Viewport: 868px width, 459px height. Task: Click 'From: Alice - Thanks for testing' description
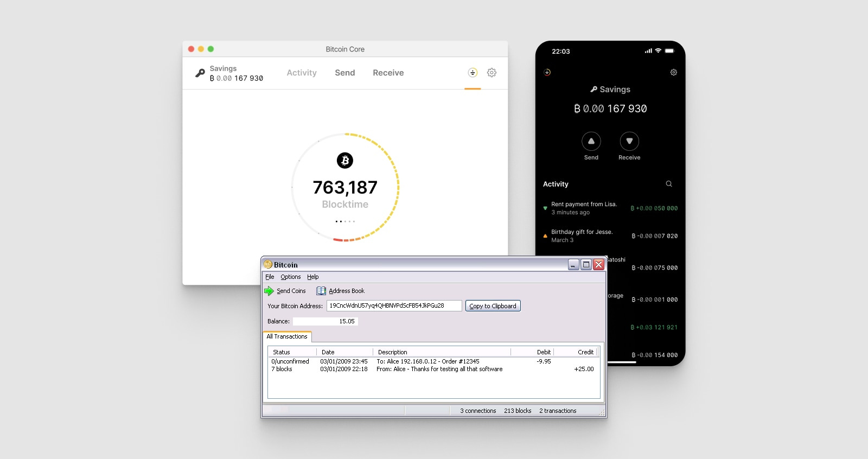[439, 369]
